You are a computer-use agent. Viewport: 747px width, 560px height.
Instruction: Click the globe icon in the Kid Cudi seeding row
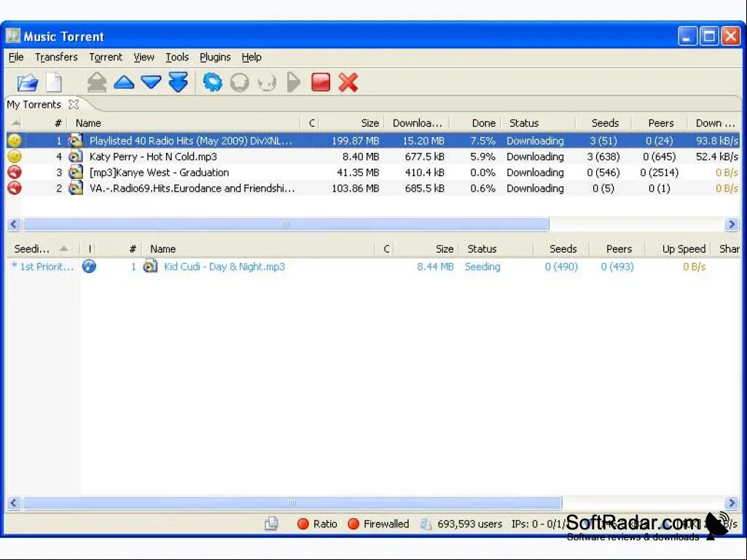(89, 267)
